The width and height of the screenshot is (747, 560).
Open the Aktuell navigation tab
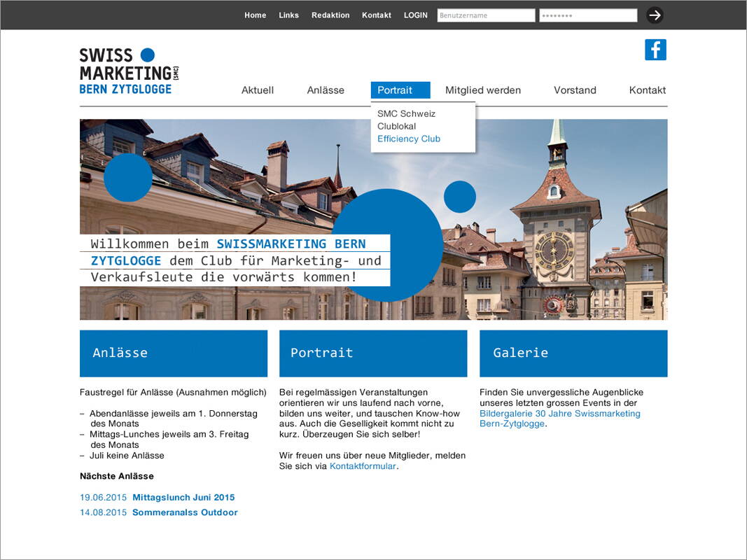[258, 90]
